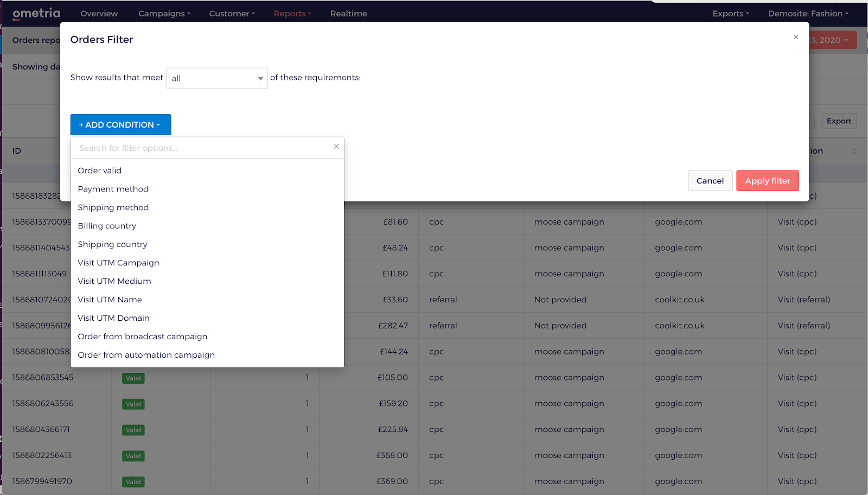Navigate to the Overview page

(99, 14)
